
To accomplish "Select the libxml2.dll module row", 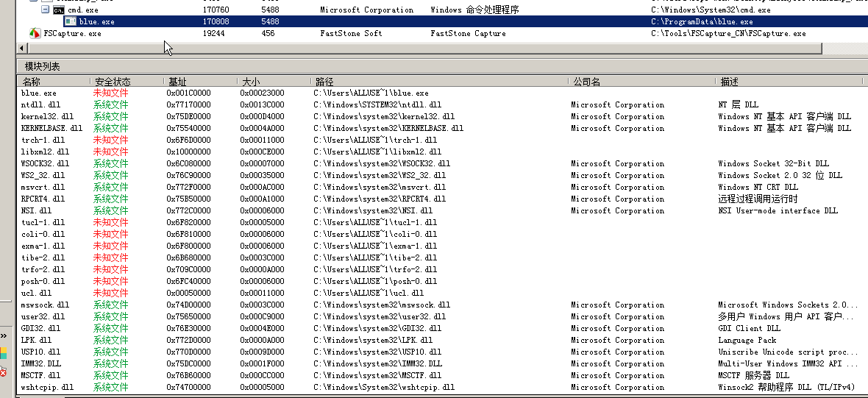I will coord(442,152).
